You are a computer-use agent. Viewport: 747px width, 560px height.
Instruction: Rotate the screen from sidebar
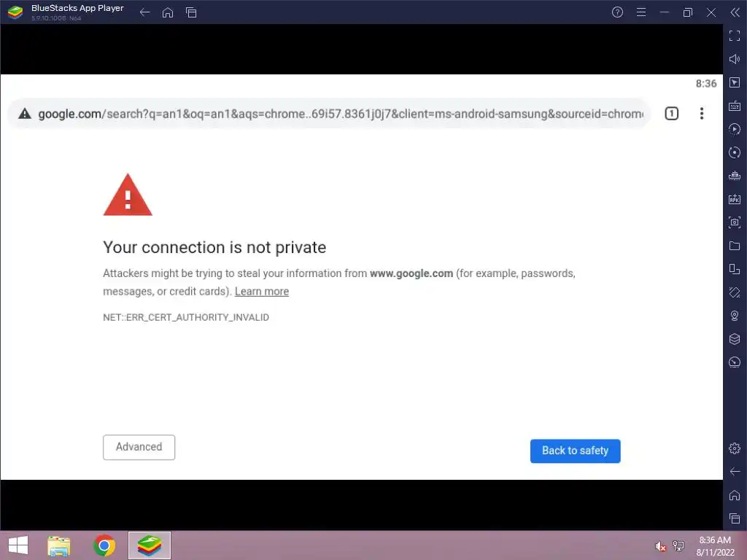[x=735, y=292]
